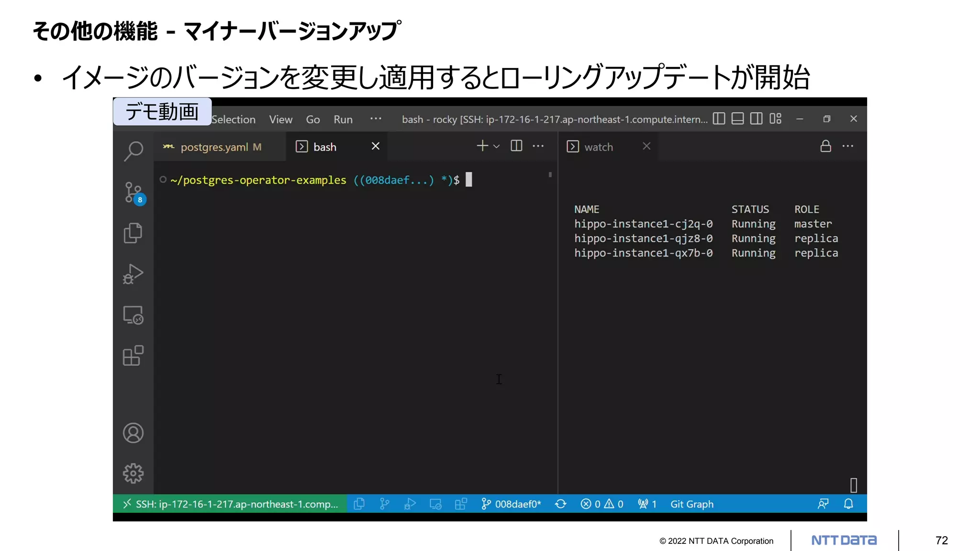Screen dimensions: 980x551
Task: Toggle the secondary side bar layout icon
Action: click(x=757, y=119)
